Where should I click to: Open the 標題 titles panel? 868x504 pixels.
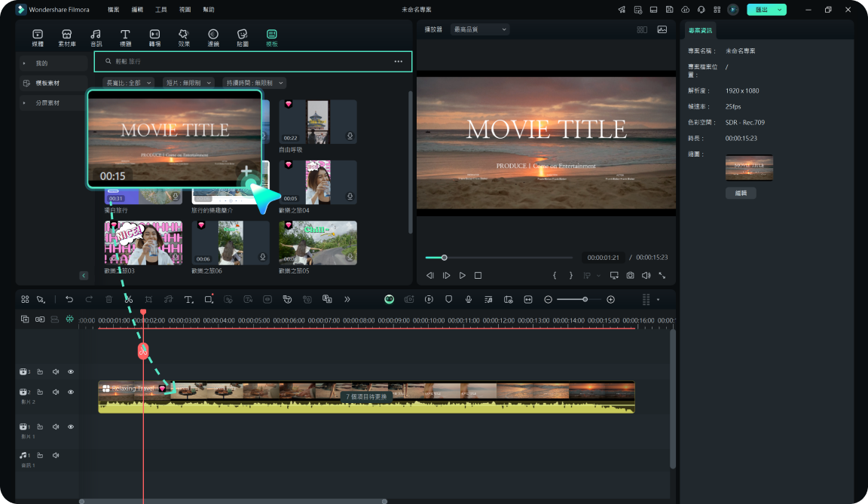tap(126, 38)
